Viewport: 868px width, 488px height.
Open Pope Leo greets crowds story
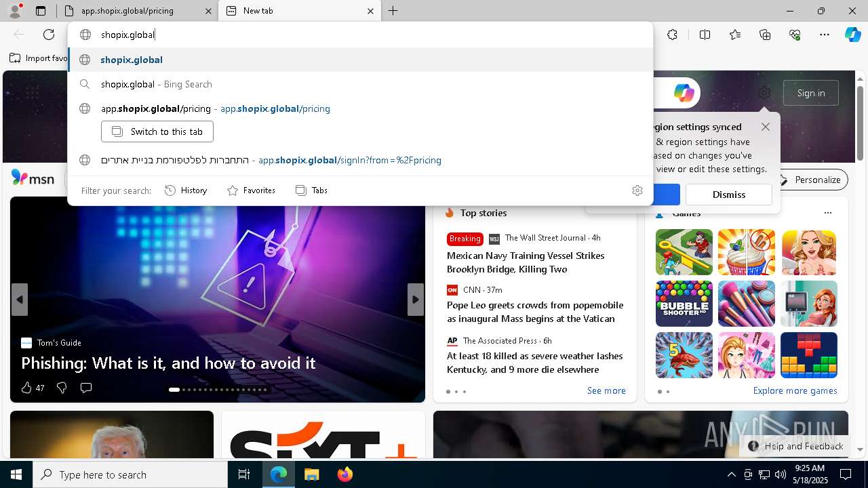click(x=535, y=312)
